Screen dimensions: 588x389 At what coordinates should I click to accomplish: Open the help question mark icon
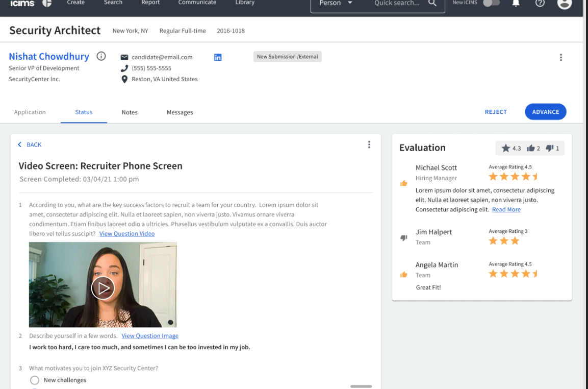point(540,3)
